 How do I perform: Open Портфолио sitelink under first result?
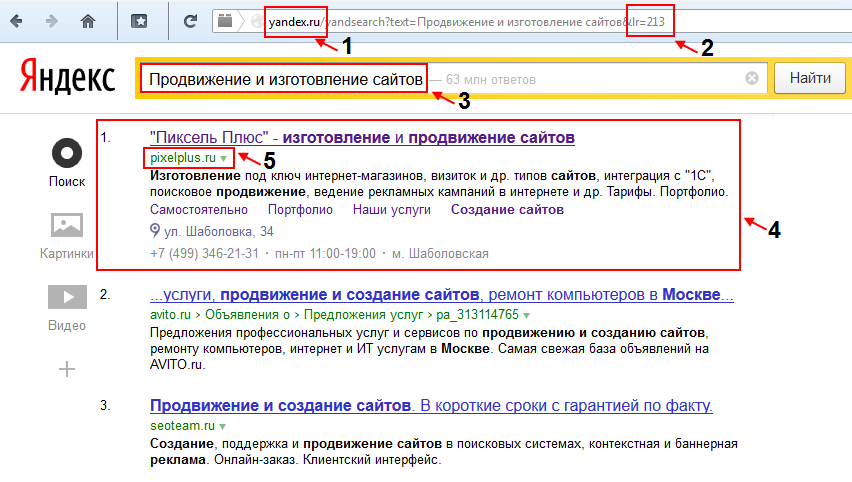click(x=300, y=210)
